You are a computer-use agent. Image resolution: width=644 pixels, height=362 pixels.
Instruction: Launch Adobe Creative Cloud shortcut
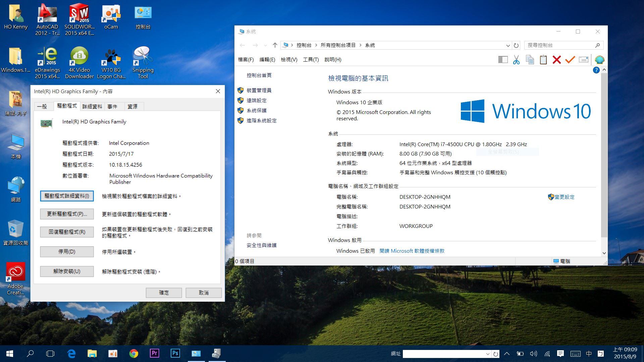[x=16, y=279]
